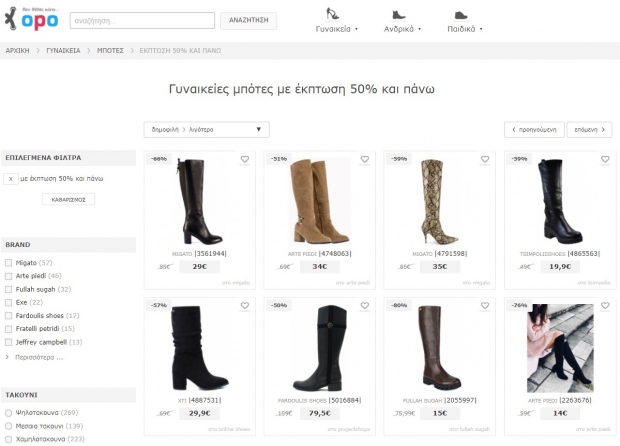Expand the Ανδρικά category menu
The height and width of the screenshot is (446, 620).
click(402, 29)
